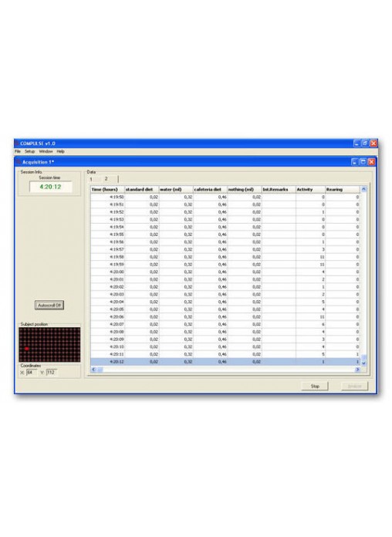Toggle the Autoscroll Off button
Viewport: 392px width, 537px height.
pos(49,305)
